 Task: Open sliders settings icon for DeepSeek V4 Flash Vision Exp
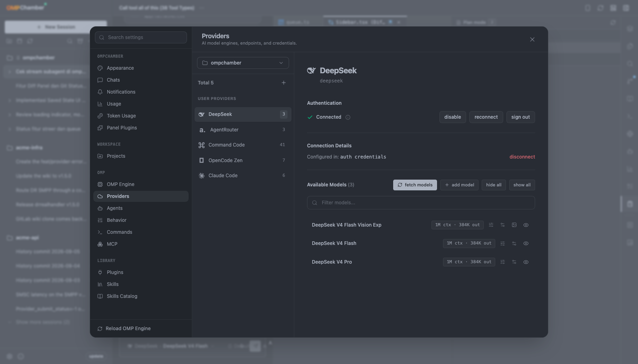(491, 225)
